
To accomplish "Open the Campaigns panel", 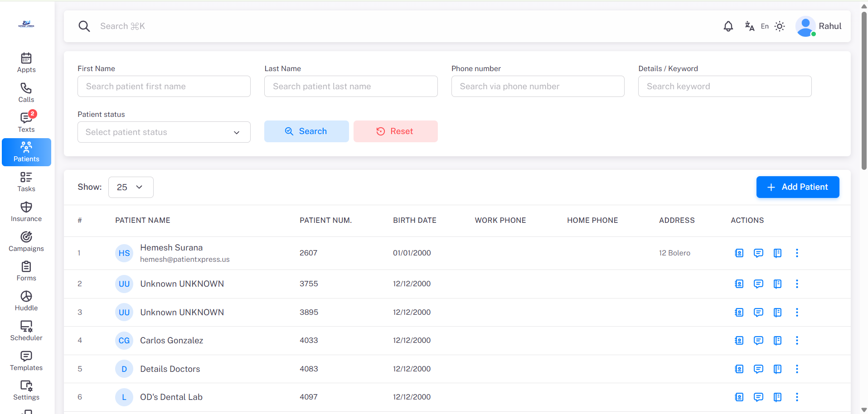I will click(x=26, y=241).
